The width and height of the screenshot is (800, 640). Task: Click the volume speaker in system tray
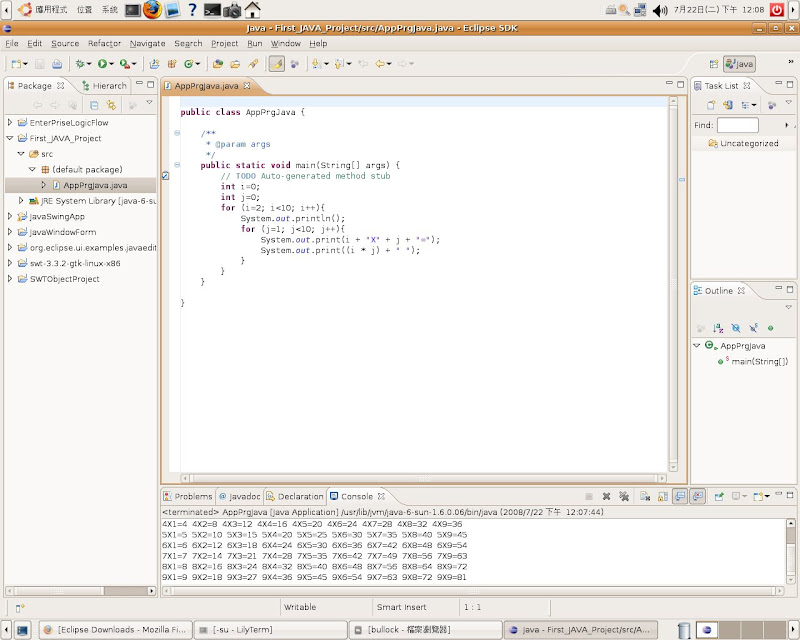(x=660, y=11)
